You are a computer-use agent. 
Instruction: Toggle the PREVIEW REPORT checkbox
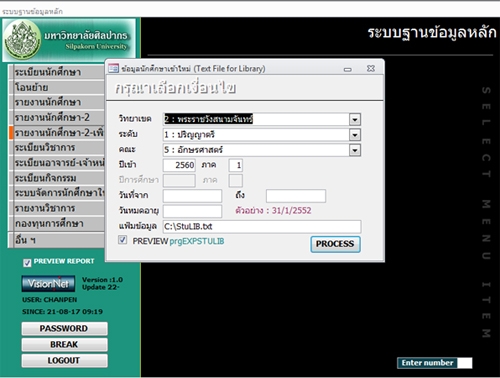(27, 263)
